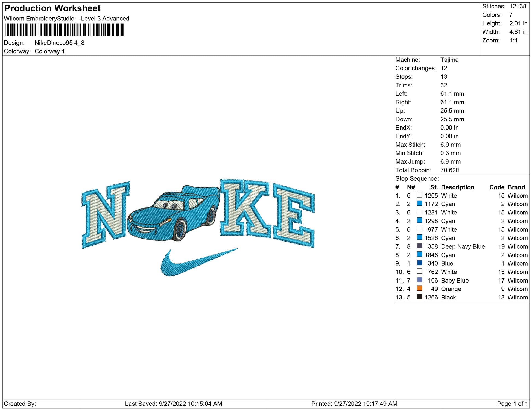Click the Baby Blue color swatch
The image size is (532, 409).
click(419, 280)
